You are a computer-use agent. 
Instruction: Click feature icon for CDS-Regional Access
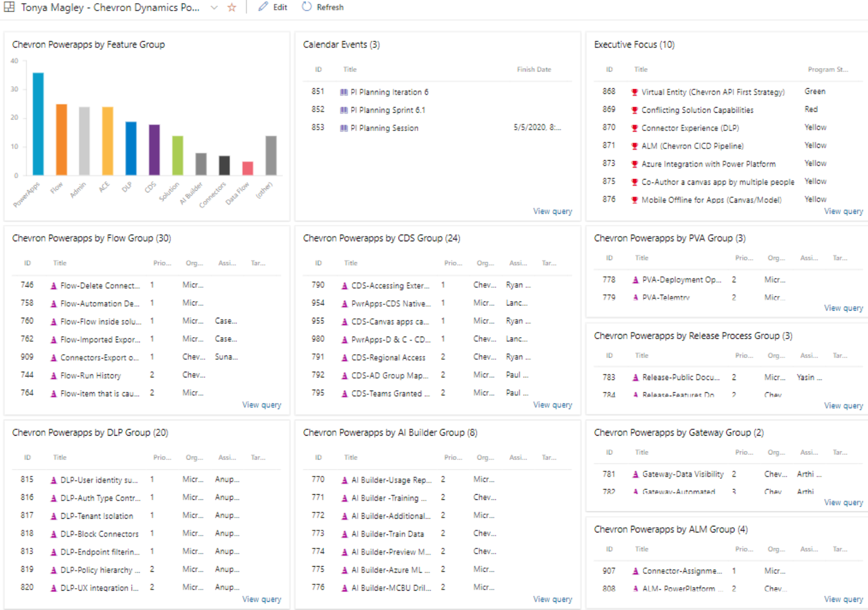pyautogui.click(x=345, y=358)
